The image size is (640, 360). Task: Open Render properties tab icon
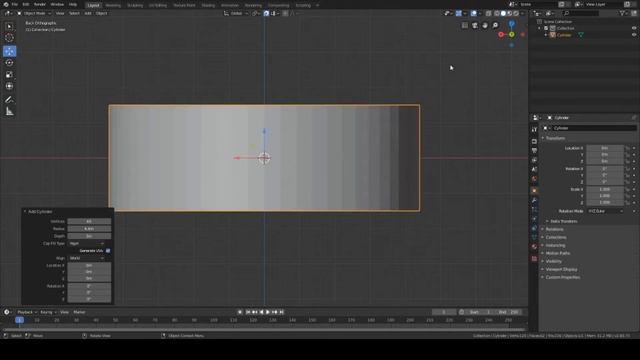point(534,141)
